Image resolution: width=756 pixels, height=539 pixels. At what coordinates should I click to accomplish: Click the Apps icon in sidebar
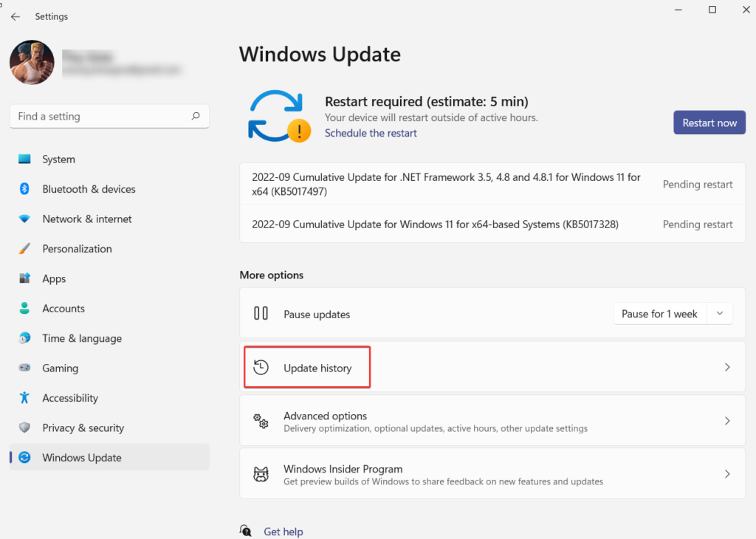[24, 278]
